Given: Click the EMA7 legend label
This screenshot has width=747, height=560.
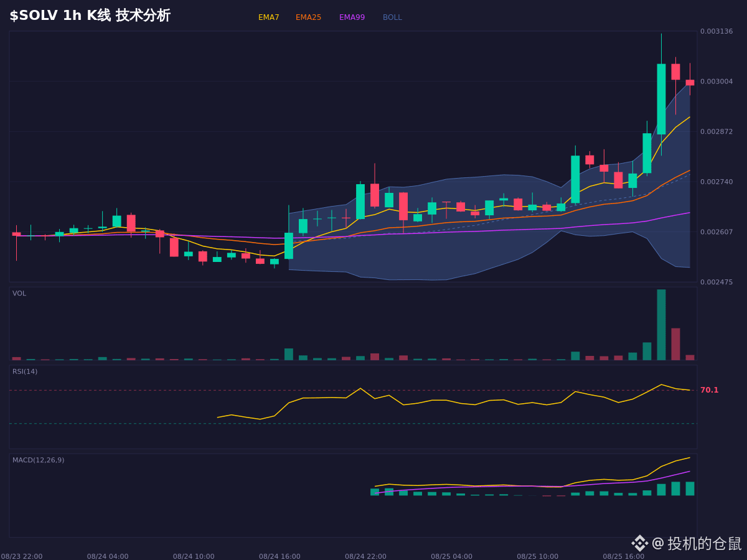Looking at the screenshot, I should tap(269, 17).
